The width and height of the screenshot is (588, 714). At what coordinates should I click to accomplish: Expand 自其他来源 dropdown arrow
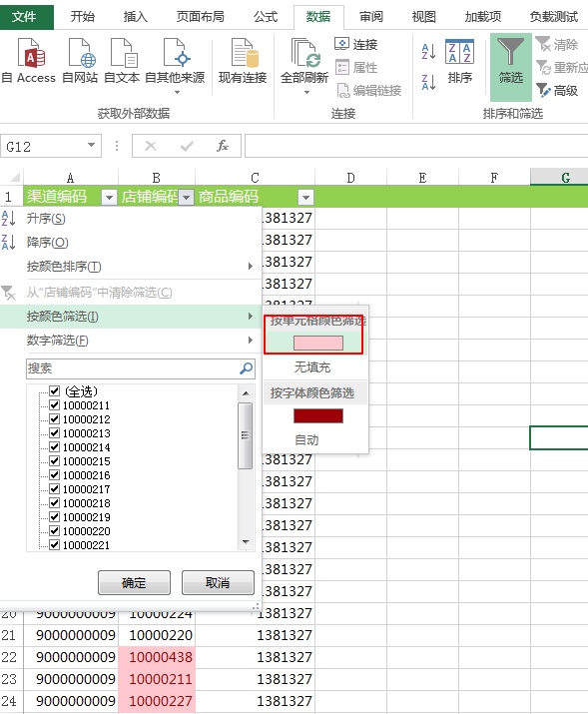[x=177, y=93]
